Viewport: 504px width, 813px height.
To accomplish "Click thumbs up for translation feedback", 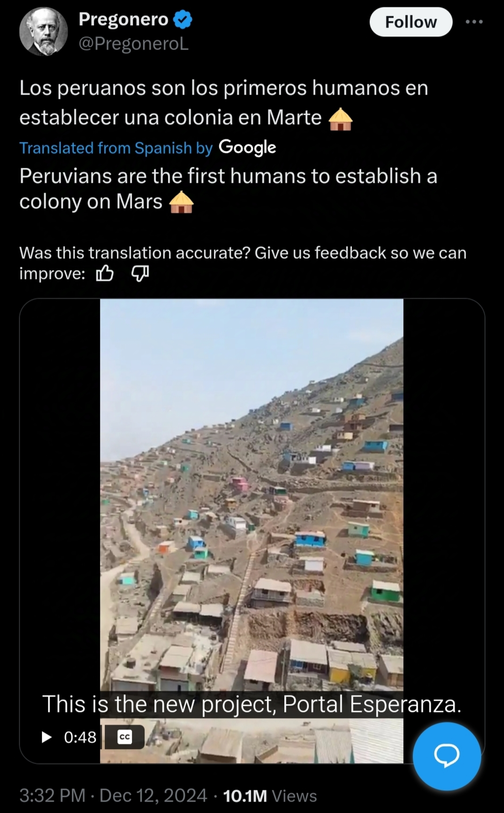I will coord(105,273).
